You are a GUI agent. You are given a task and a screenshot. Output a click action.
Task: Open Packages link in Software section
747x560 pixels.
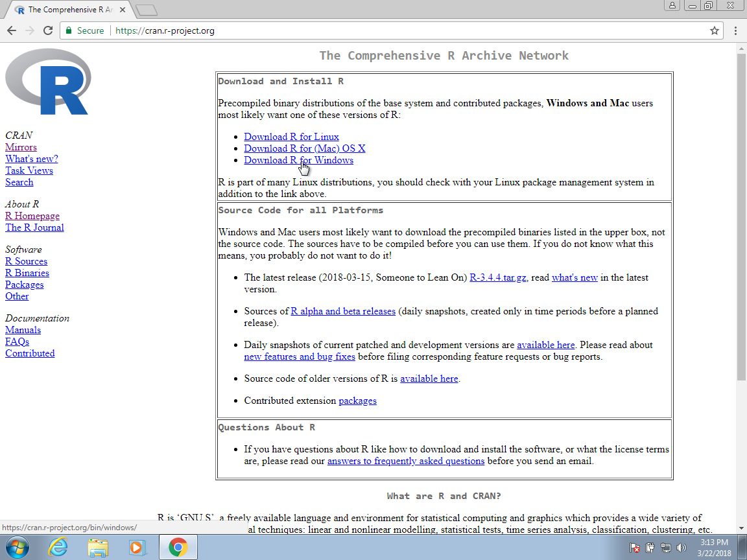point(25,285)
